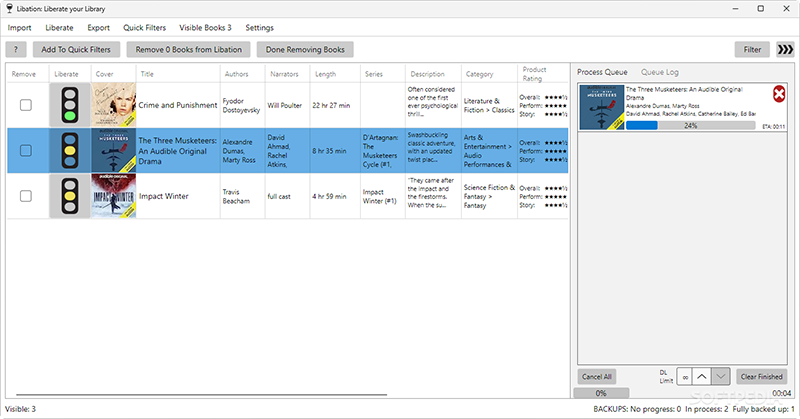Image resolution: width=800 pixels, height=419 pixels.
Task: Open the Import menu
Action: pyautogui.click(x=19, y=28)
